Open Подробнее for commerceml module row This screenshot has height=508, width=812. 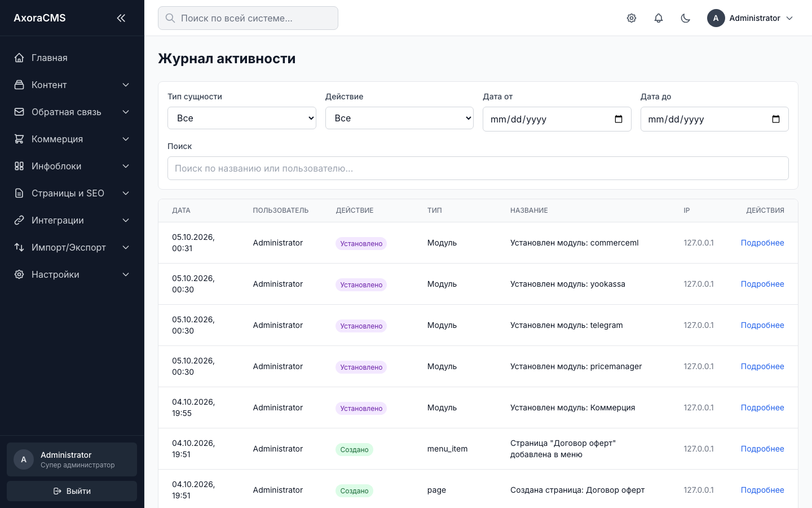click(x=762, y=243)
